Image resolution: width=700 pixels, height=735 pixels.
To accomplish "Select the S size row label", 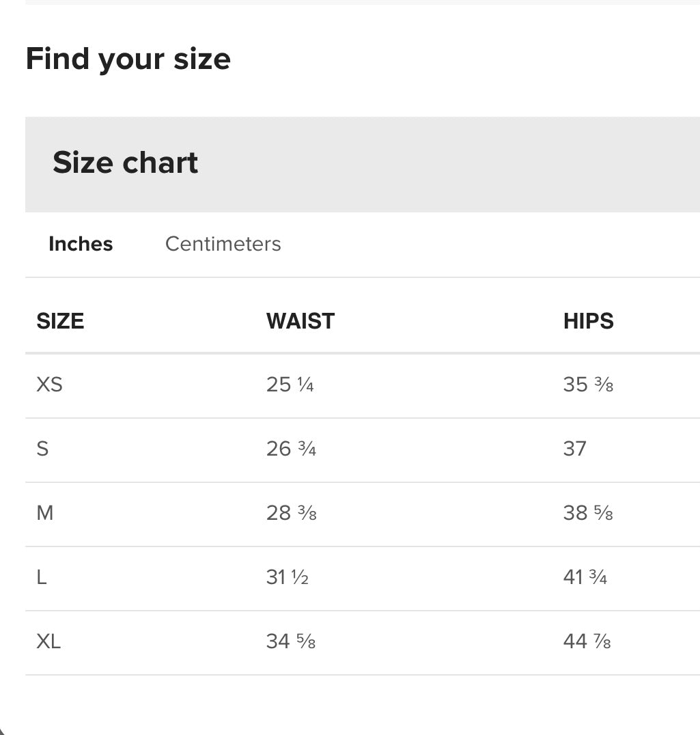I will point(42,449).
